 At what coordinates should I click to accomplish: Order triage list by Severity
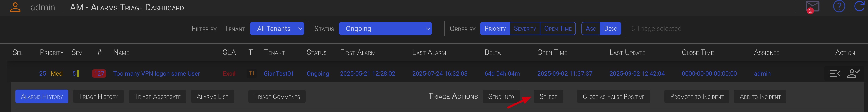tap(525, 29)
